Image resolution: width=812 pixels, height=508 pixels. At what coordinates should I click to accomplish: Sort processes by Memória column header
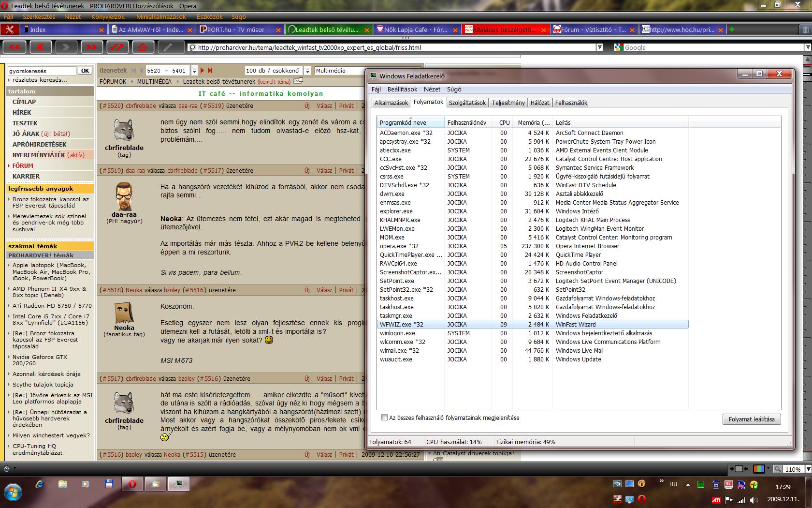click(534, 122)
